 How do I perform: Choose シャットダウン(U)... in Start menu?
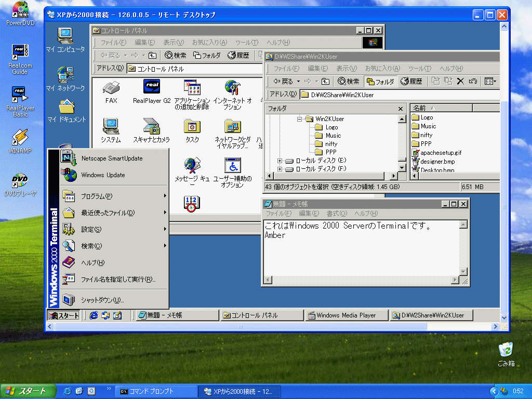tap(114, 300)
